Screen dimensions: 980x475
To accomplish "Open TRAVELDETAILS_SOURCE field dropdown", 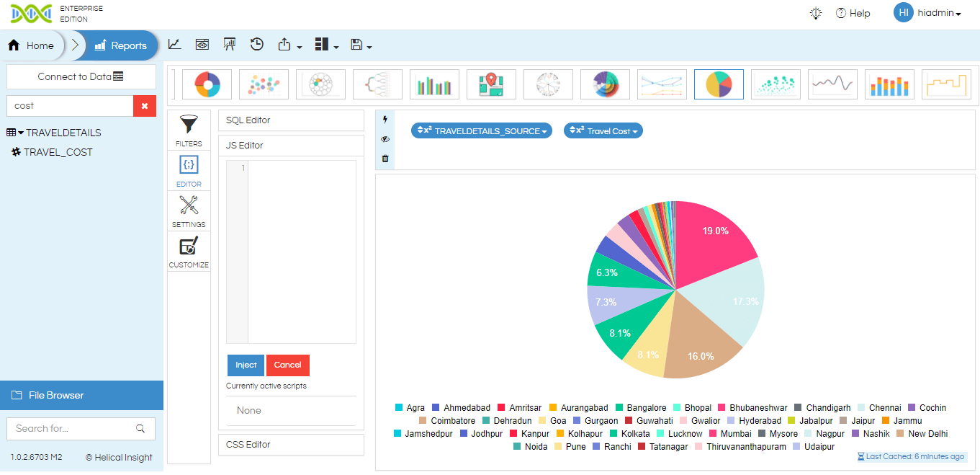I will 482,130.
